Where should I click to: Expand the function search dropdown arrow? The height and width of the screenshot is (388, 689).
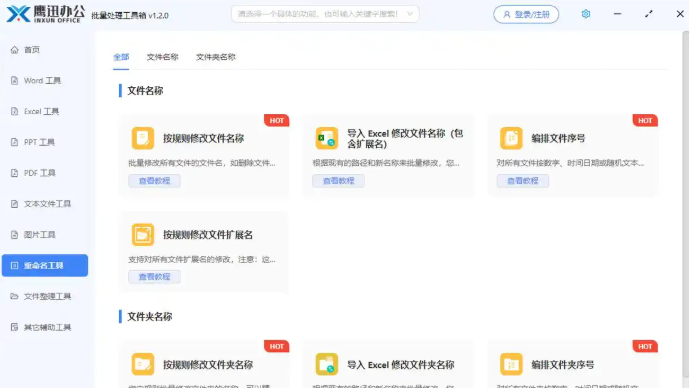410,14
